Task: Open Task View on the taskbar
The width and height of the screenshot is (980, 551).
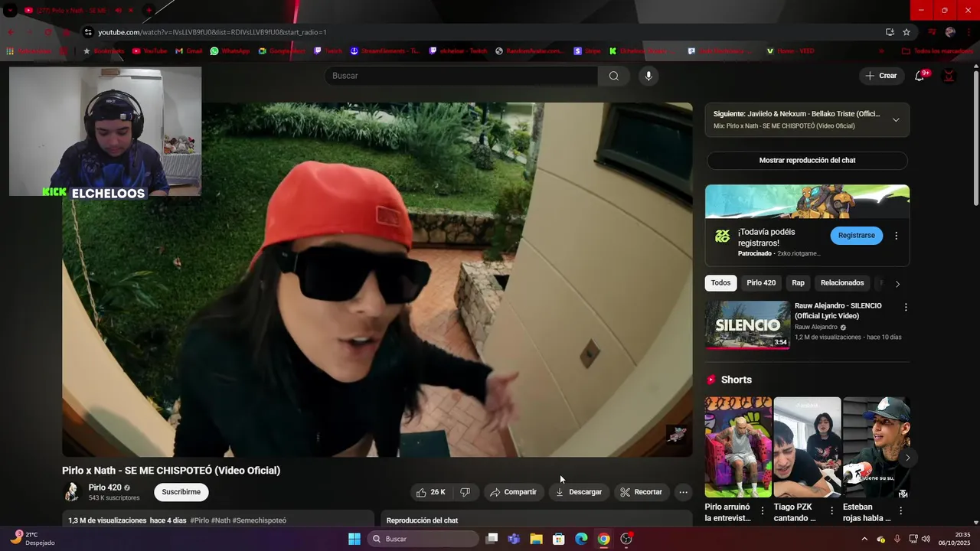Action: coord(492,539)
